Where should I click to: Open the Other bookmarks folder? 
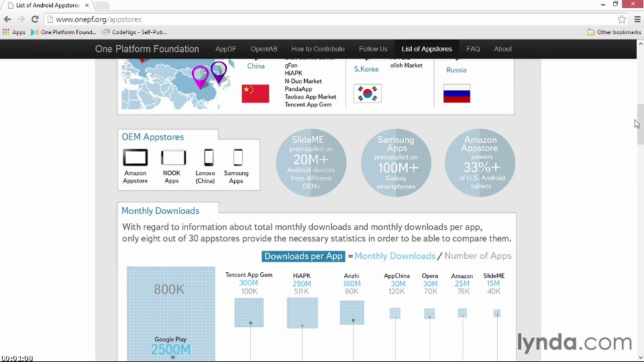click(x=614, y=32)
